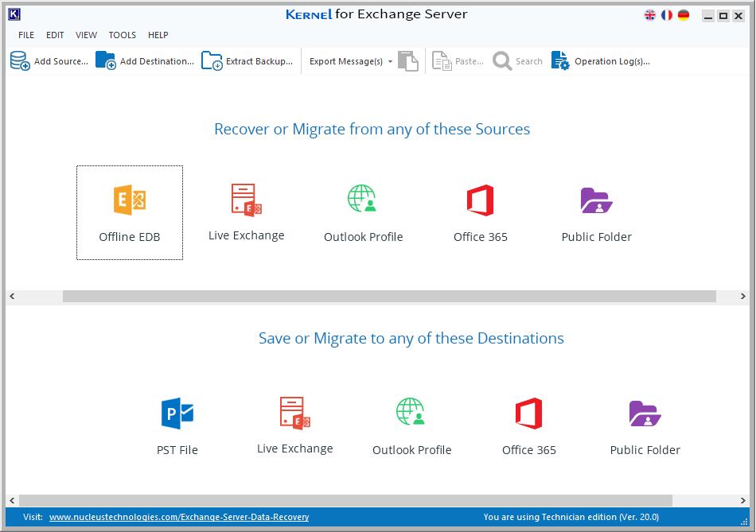Click the PST File destination label
This screenshot has width=756, height=532.
pyautogui.click(x=177, y=450)
